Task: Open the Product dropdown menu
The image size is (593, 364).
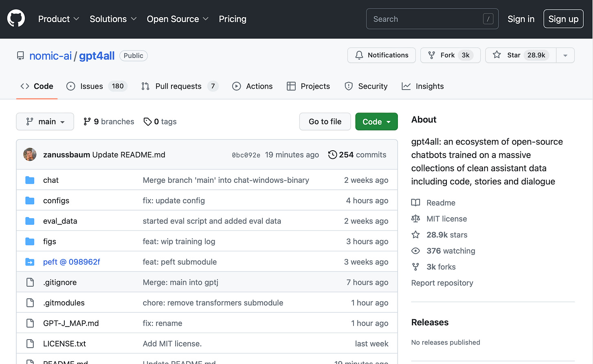Action: [58, 19]
